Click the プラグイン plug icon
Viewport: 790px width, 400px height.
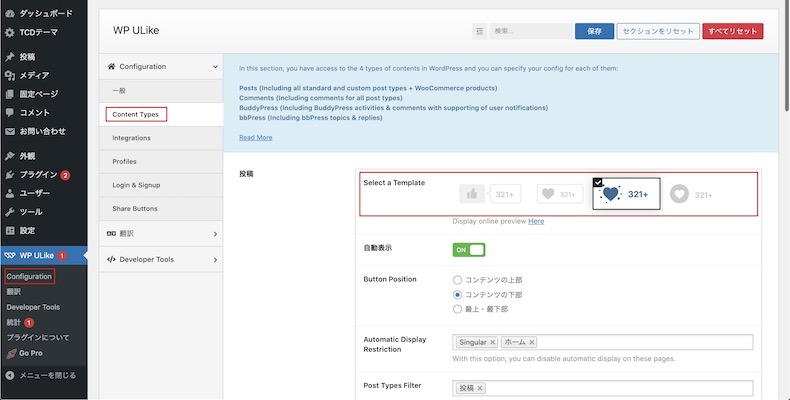point(10,175)
